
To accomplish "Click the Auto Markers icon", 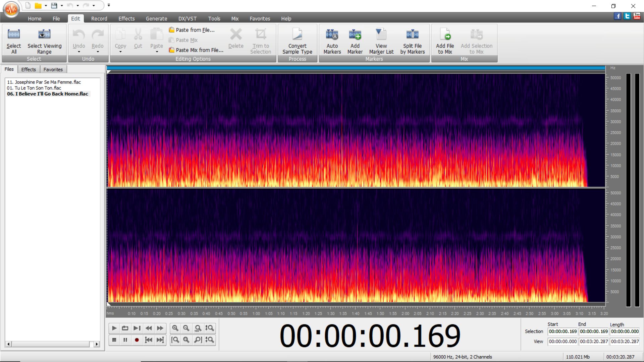I will [332, 35].
